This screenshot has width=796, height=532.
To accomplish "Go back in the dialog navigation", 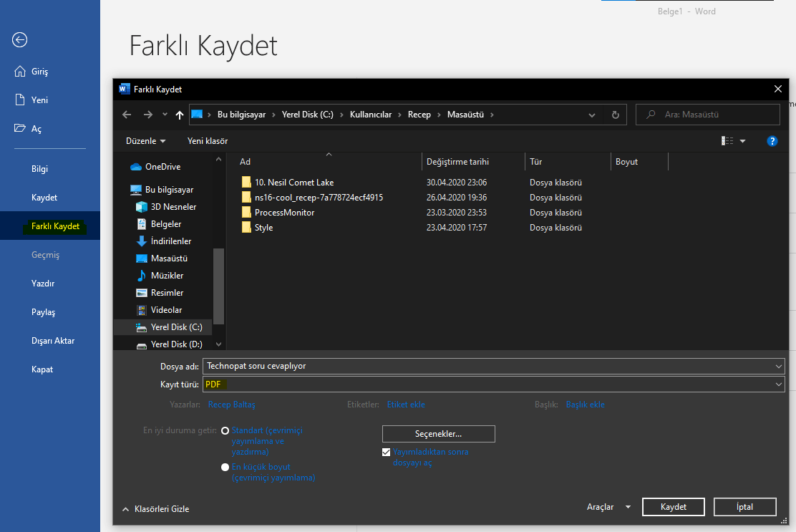I will click(127, 115).
